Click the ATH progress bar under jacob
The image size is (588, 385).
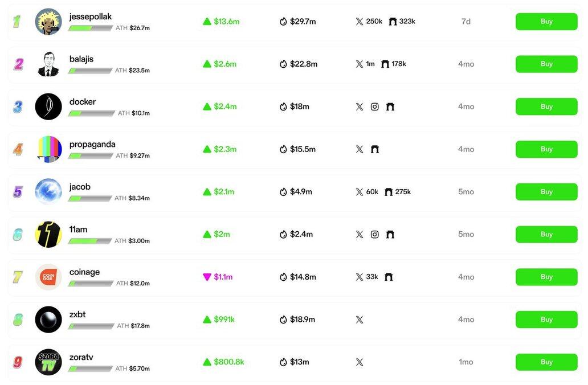tap(90, 199)
